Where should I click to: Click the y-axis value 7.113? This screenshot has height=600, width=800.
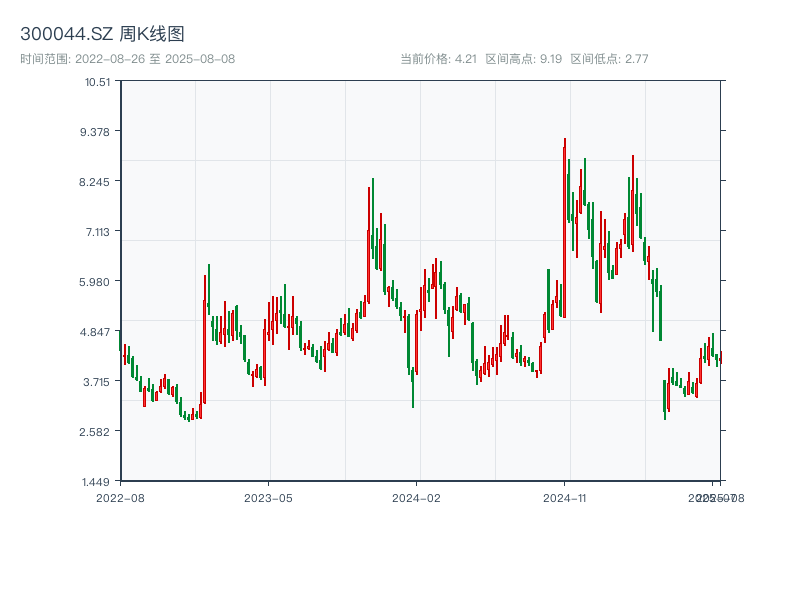pyautogui.click(x=97, y=232)
